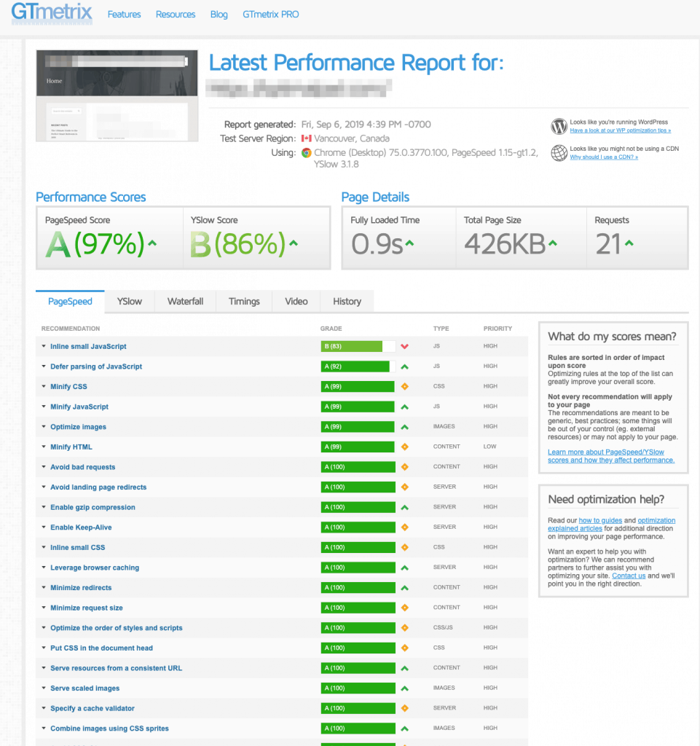This screenshot has width=700, height=746.
Task: Switch to the YSlow tab
Action: tap(130, 302)
